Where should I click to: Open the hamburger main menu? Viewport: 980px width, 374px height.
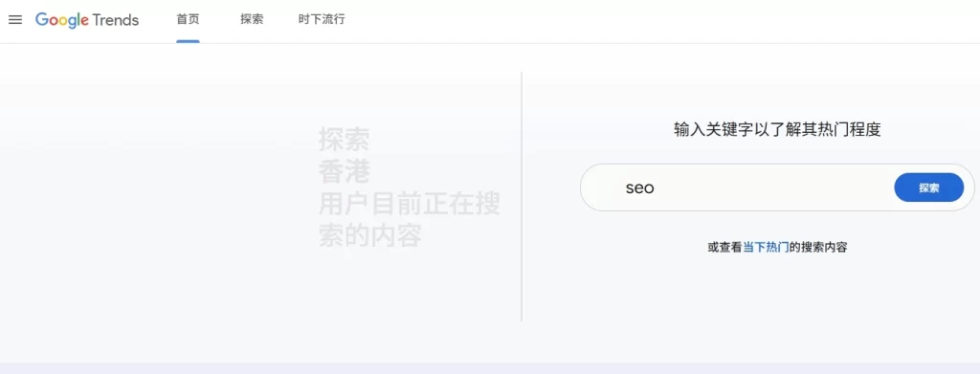click(x=15, y=20)
